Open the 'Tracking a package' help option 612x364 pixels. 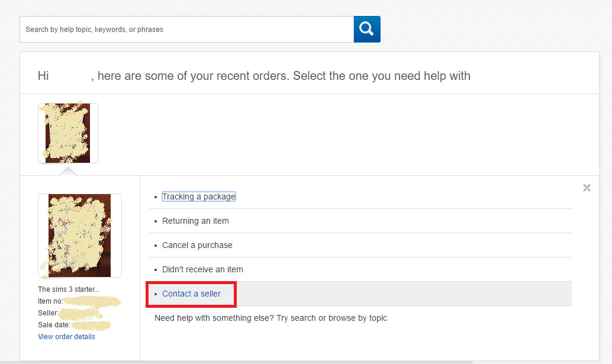[198, 197]
